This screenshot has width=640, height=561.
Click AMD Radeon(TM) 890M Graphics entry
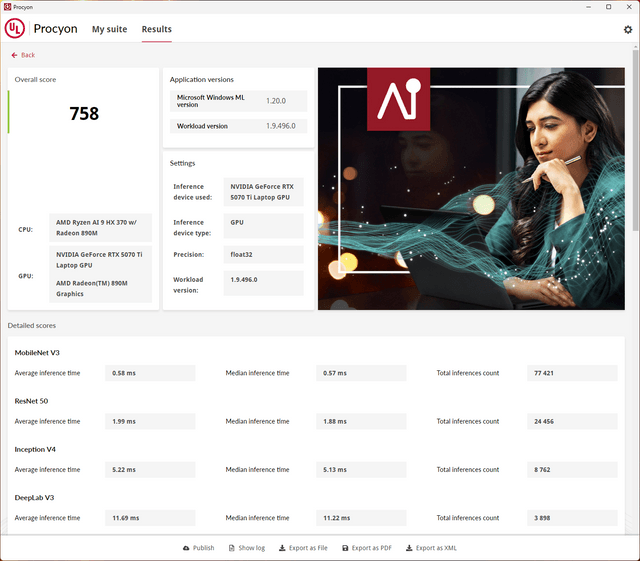(x=92, y=288)
